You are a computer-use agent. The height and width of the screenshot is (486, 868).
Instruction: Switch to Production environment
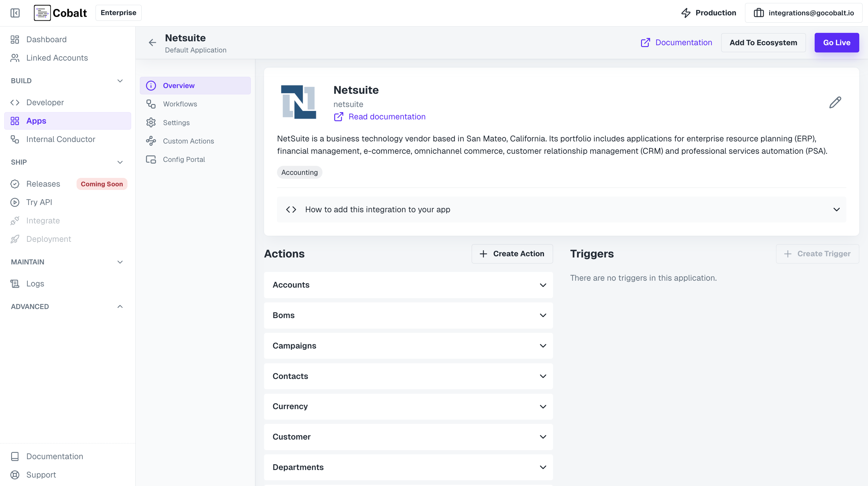click(x=709, y=13)
